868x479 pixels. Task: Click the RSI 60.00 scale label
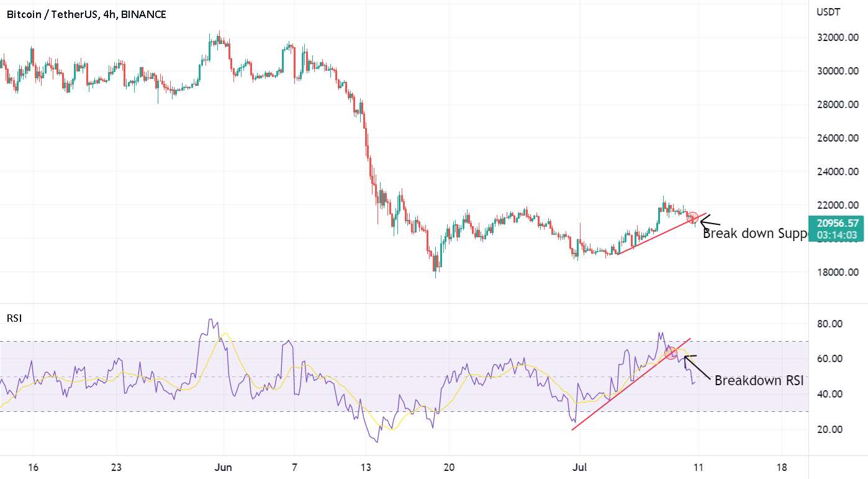point(830,358)
